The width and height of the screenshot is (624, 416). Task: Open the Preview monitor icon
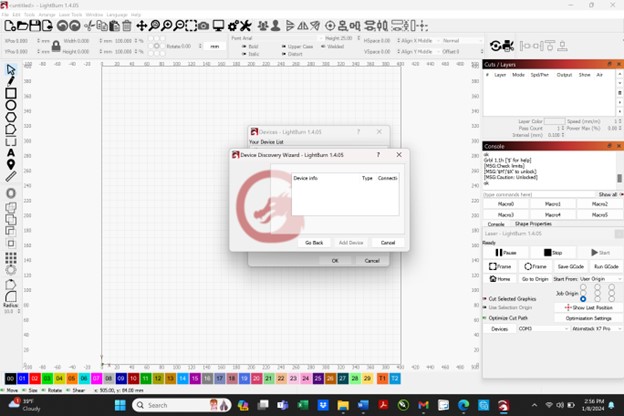218,26
